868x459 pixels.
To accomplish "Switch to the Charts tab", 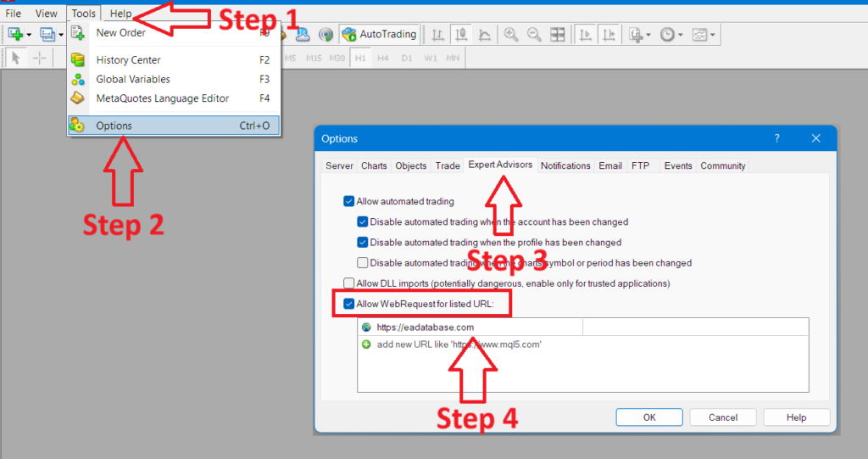I will [x=374, y=165].
